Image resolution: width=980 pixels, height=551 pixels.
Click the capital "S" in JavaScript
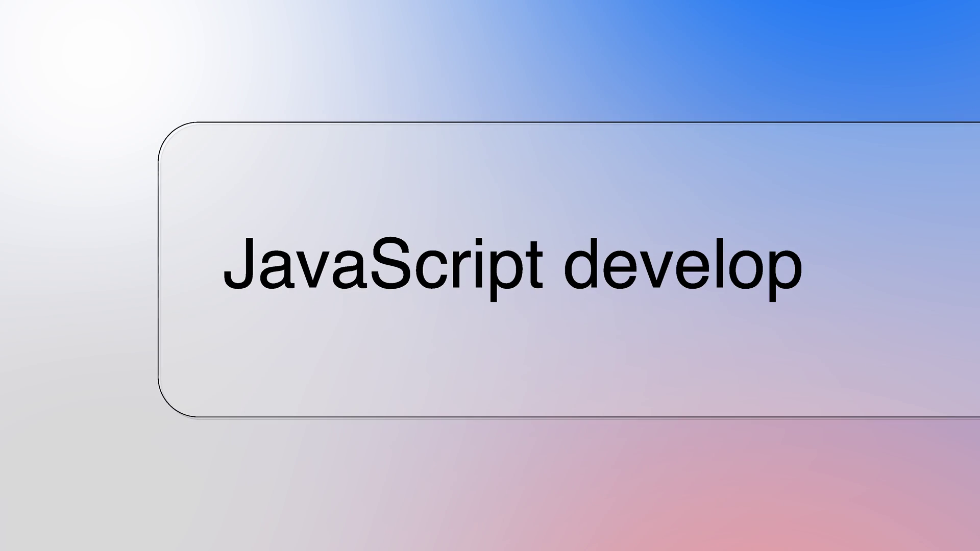pos(391,263)
